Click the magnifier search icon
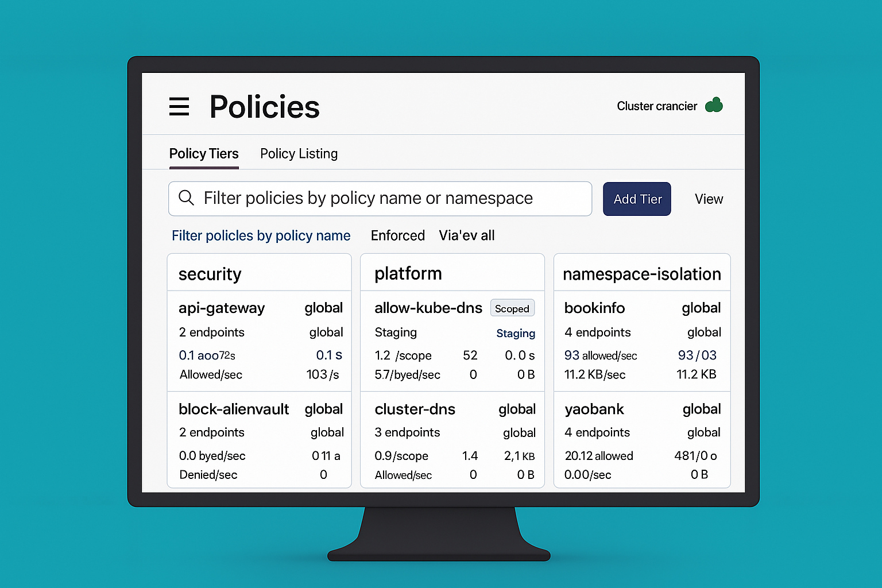Viewport: 882px width, 588px height. 186,198
